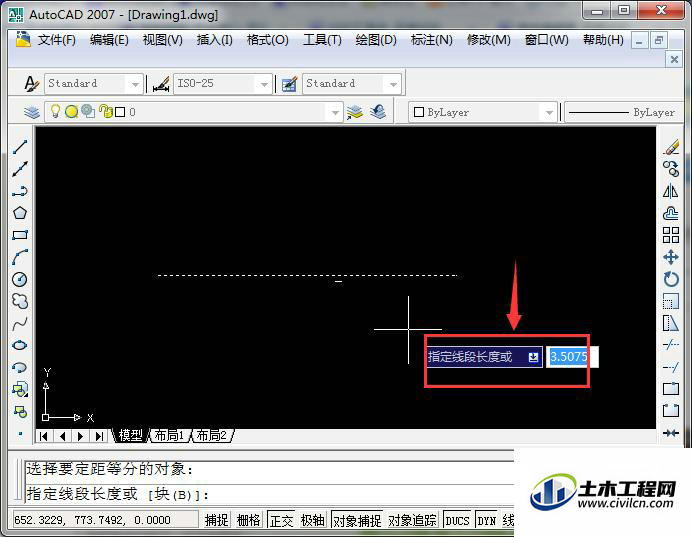
Task: Open the 视图(V) menu
Action: click(x=162, y=40)
